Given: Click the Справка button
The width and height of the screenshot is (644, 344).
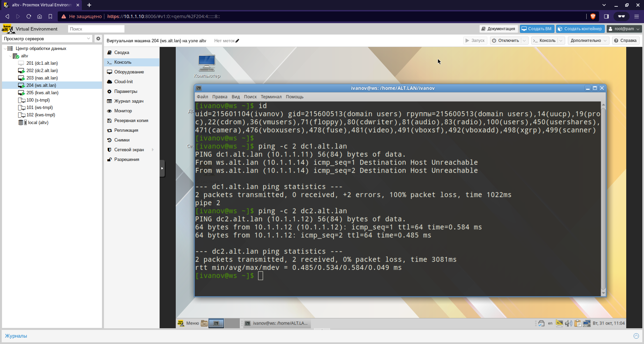Looking at the screenshot, I should 625,41.
